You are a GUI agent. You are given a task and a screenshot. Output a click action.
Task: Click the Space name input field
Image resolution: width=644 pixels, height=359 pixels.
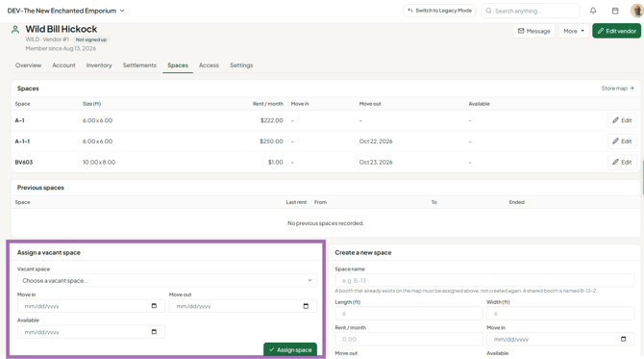(x=484, y=280)
